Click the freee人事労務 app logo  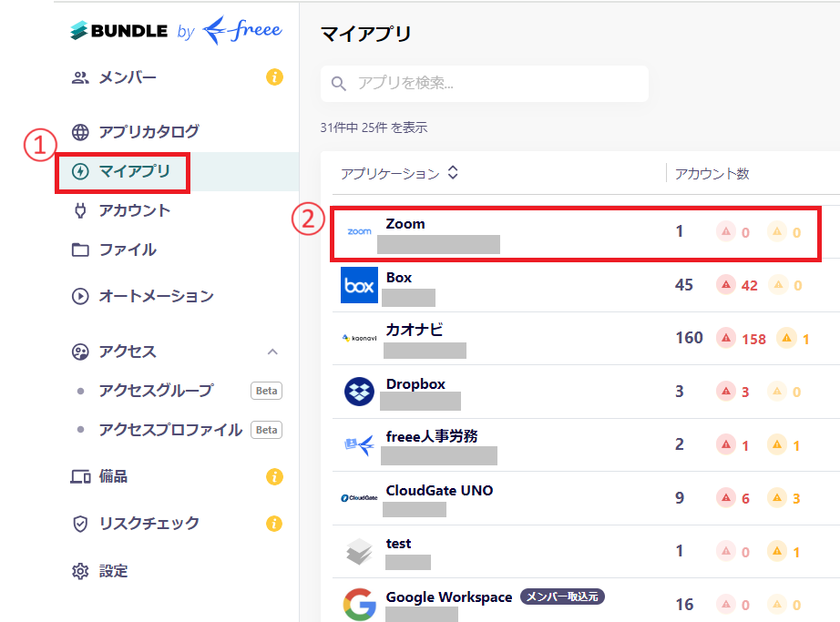click(x=359, y=444)
